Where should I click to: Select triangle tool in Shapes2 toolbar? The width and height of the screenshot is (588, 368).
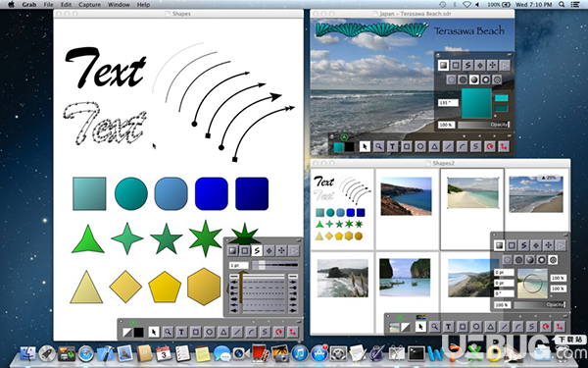tap(490, 327)
